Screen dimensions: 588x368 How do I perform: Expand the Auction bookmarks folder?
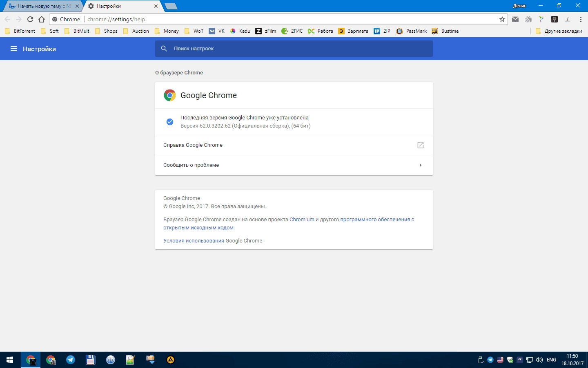pyautogui.click(x=136, y=31)
